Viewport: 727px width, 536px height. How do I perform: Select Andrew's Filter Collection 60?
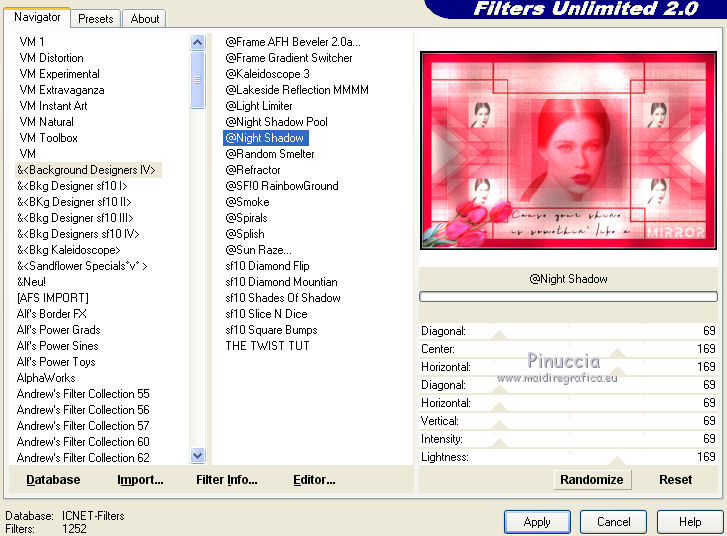pyautogui.click(x=83, y=442)
